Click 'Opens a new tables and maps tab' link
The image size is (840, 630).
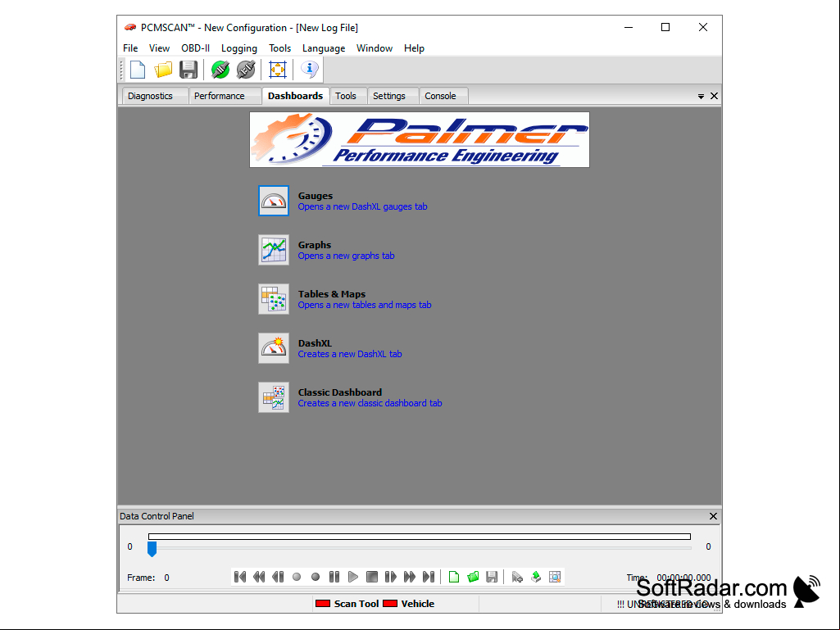(x=365, y=305)
